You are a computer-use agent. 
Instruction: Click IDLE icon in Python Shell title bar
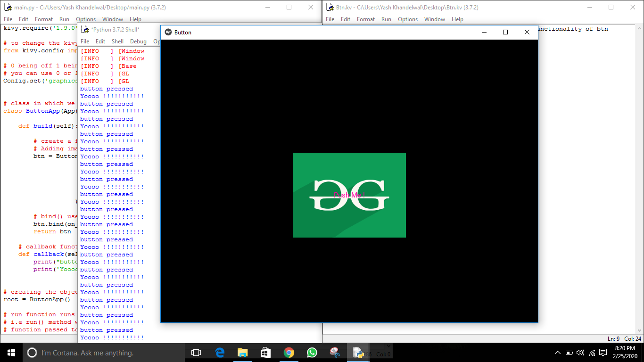click(85, 29)
